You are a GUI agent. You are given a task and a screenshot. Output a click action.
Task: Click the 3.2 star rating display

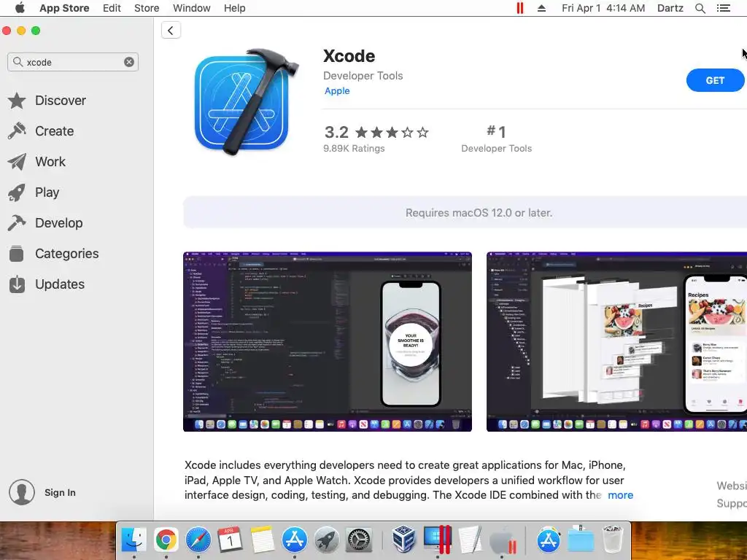376,132
